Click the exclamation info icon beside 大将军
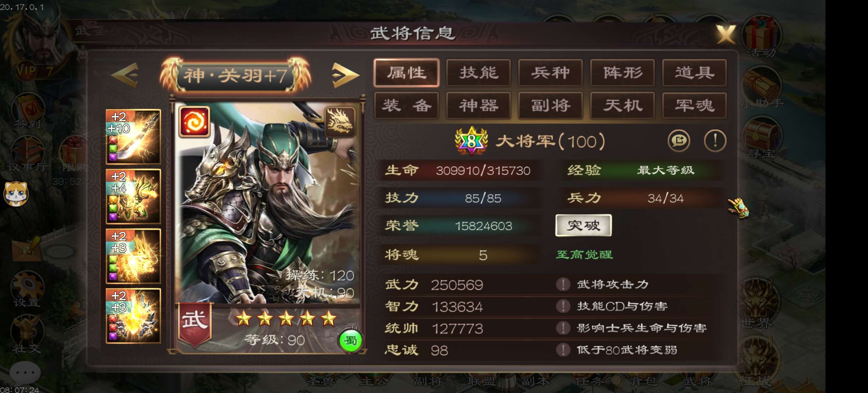The image size is (868, 393). (x=715, y=140)
